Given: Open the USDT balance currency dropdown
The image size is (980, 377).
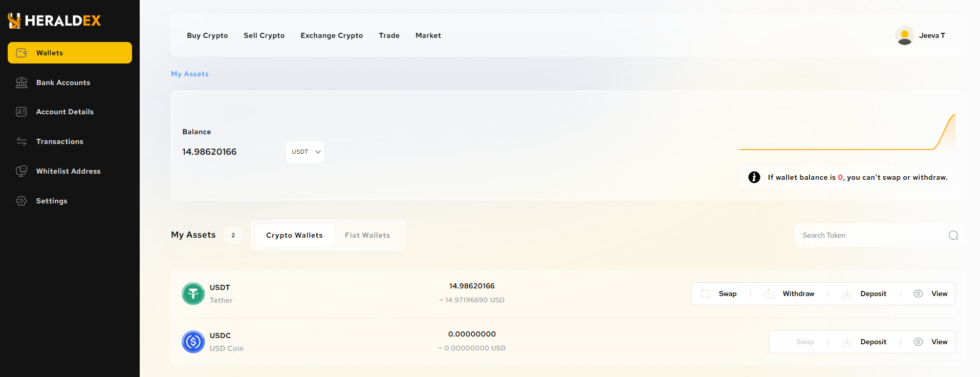Looking at the screenshot, I should tap(305, 152).
